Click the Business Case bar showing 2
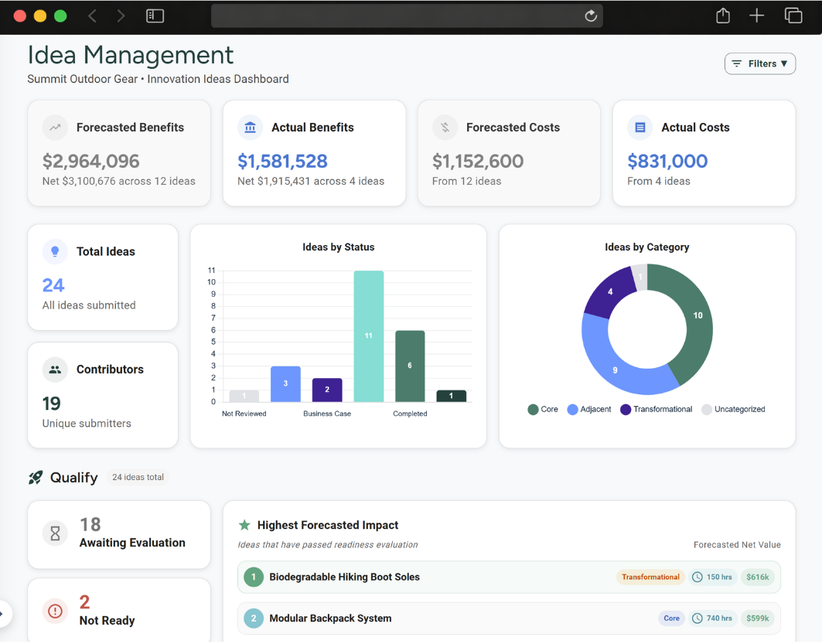The width and height of the screenshot is (822, 644). point(327,390)
